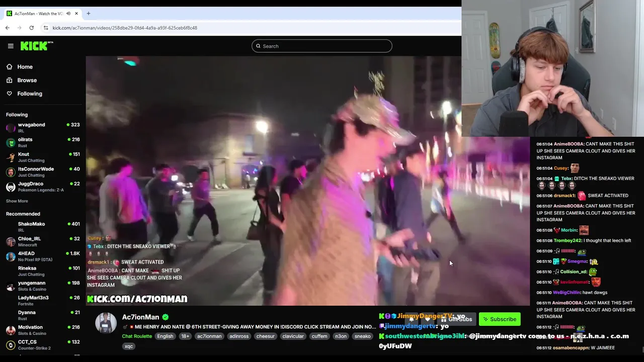The width and height of the screenshot is (644, 362).
Task: Go back in the browser
Action: point(8,28)
